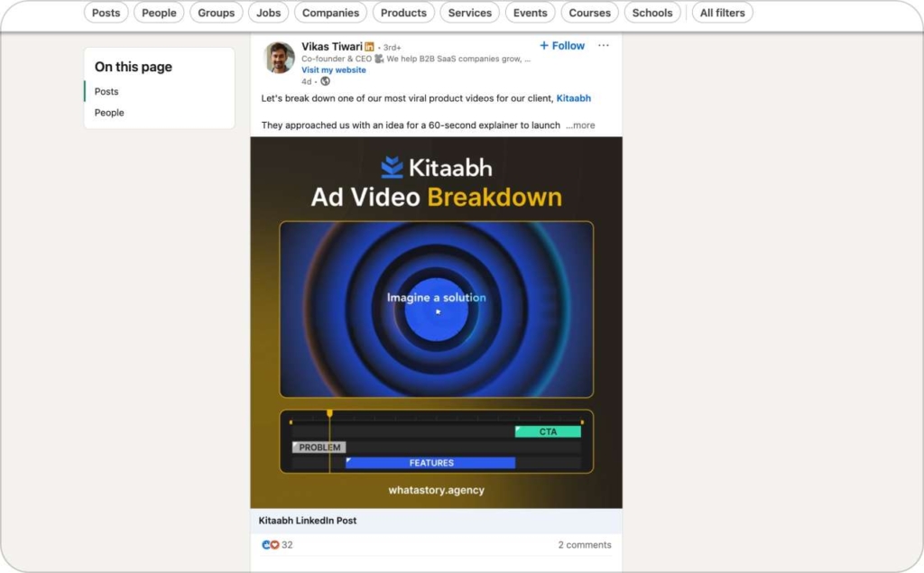Follow Vikas Tiwari
This screenshot has width=924, height=573.
pos(562,46)
